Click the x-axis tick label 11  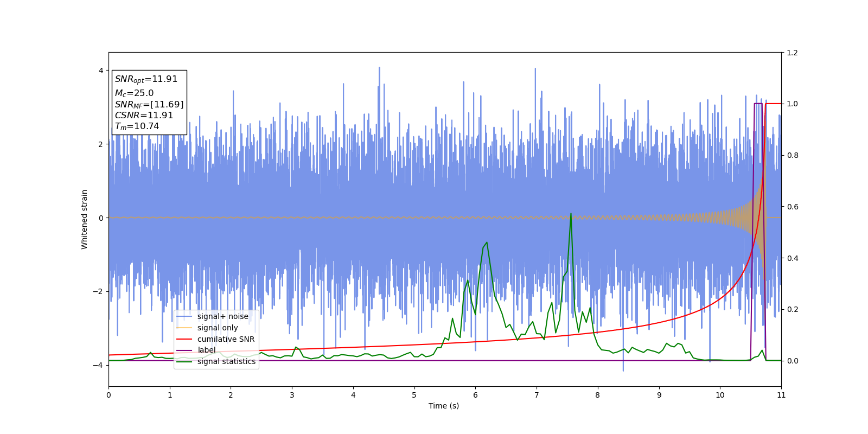click(781, 395)
